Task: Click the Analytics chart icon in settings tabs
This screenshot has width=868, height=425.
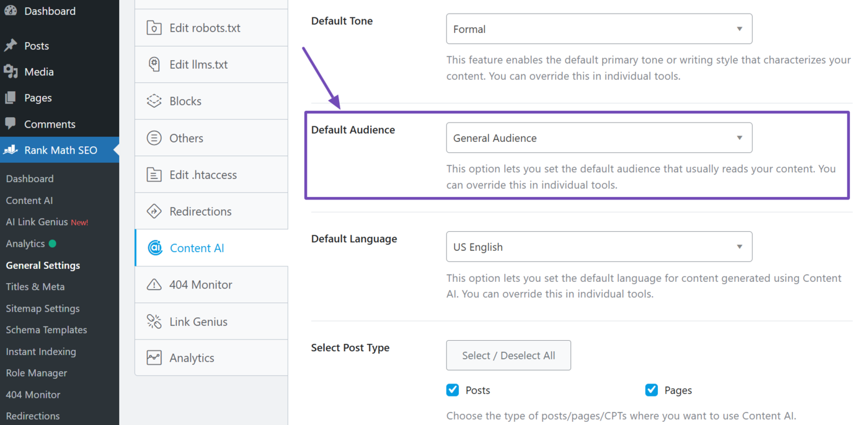Action: 154,358
